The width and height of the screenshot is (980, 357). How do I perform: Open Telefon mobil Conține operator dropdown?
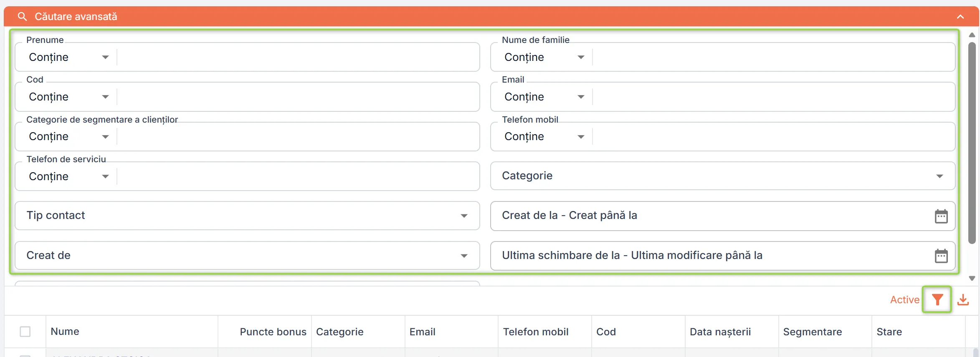[x=544, y=136]
